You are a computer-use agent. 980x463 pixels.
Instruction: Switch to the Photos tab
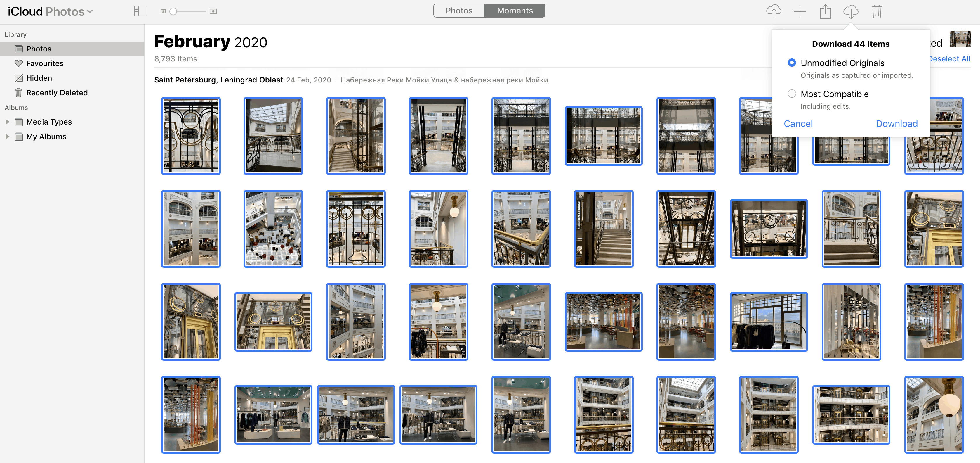(x=459, y=10)
